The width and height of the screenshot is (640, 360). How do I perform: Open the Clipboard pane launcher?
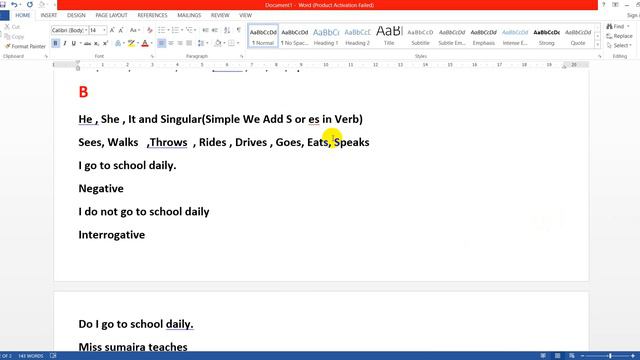coord(46,56)
